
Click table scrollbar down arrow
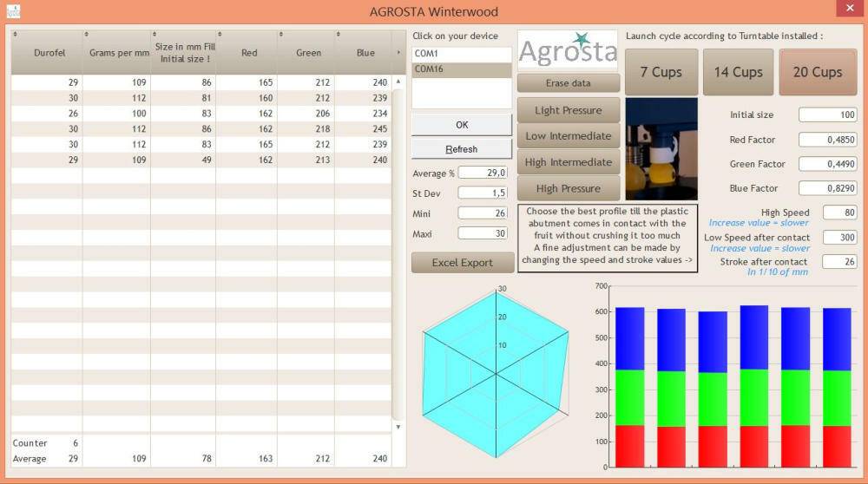click(398, 427)
